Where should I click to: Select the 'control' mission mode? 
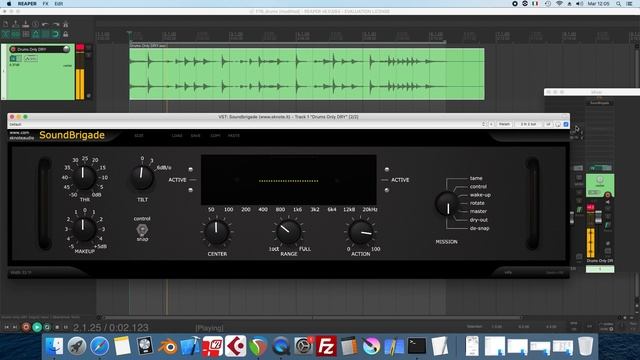[x=478, y=187]
